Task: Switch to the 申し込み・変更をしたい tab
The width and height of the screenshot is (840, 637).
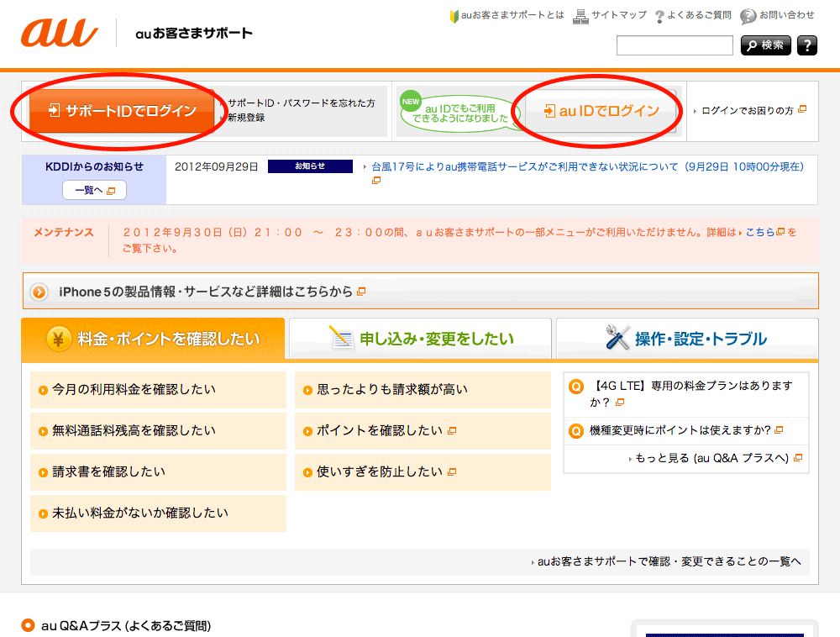Action: tap(420, 339)
